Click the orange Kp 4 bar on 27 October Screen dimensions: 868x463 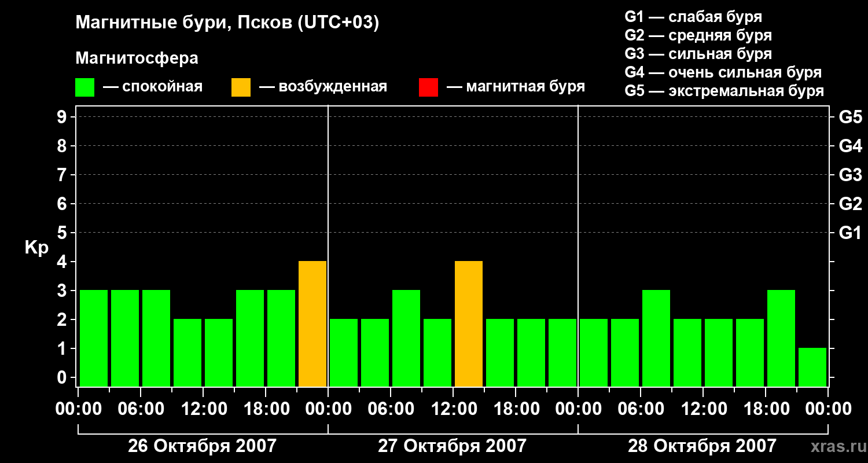coord(469,324)
